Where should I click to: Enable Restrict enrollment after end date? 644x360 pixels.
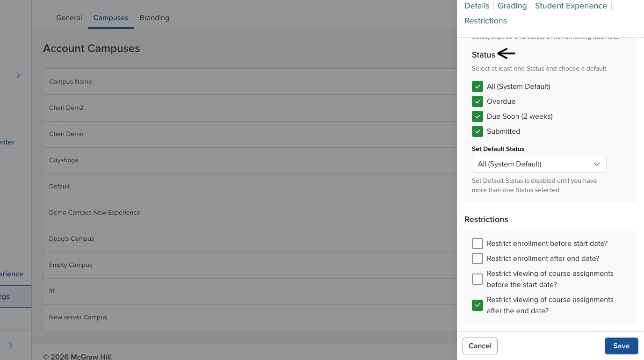pos(478,259)
